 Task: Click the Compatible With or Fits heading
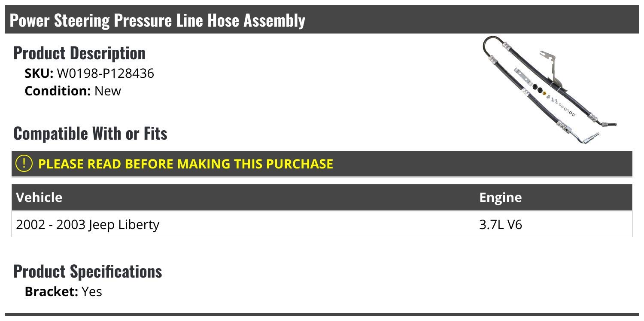click(90, 133)
